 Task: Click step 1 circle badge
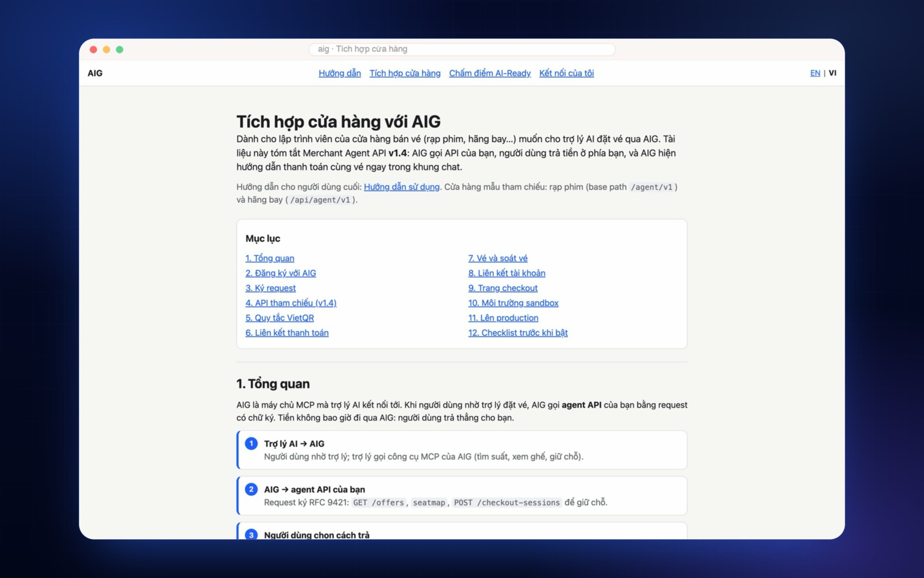[251, 443]
